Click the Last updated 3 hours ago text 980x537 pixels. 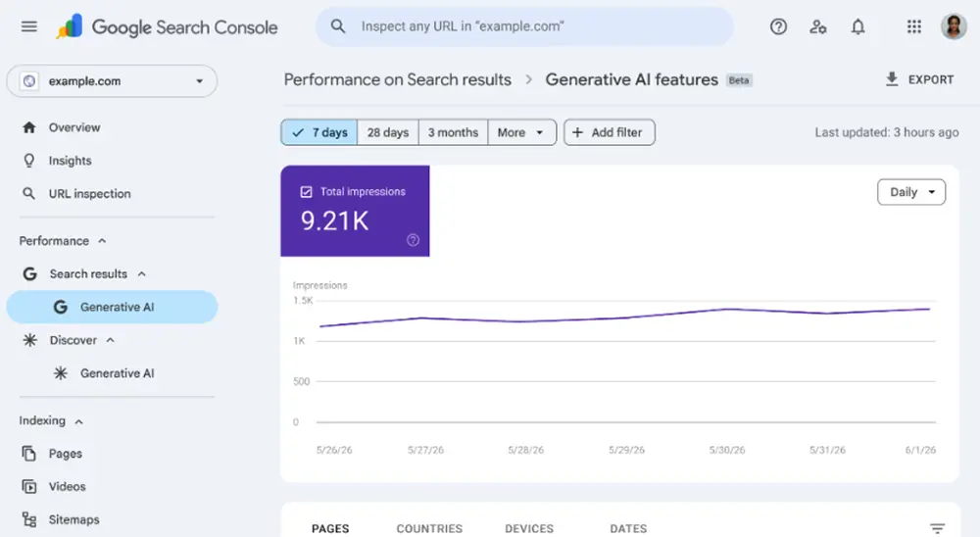pos(886,132)
